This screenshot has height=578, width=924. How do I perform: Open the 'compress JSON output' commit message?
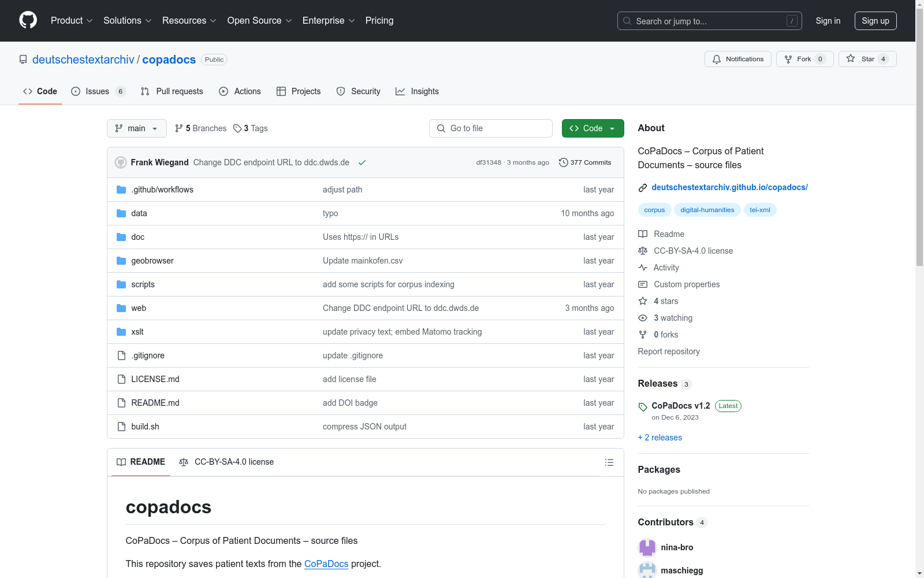pyautogui.click(x=364, y=427)
